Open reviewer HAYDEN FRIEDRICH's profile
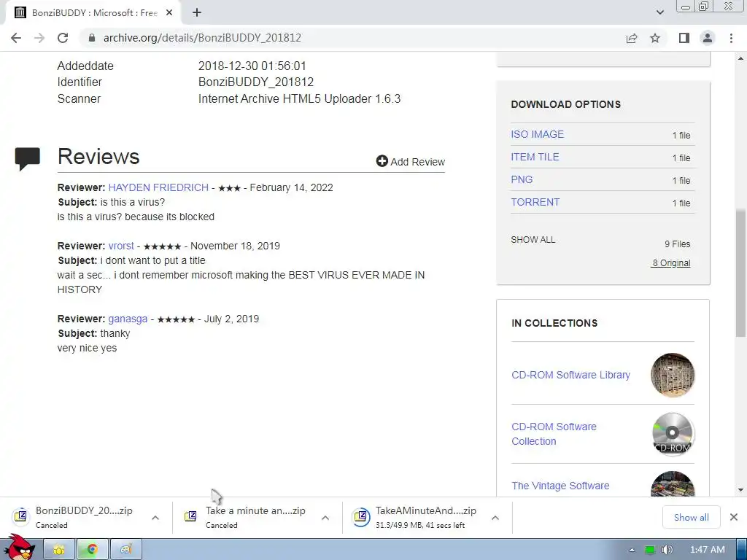 click(x=158, y=187)
